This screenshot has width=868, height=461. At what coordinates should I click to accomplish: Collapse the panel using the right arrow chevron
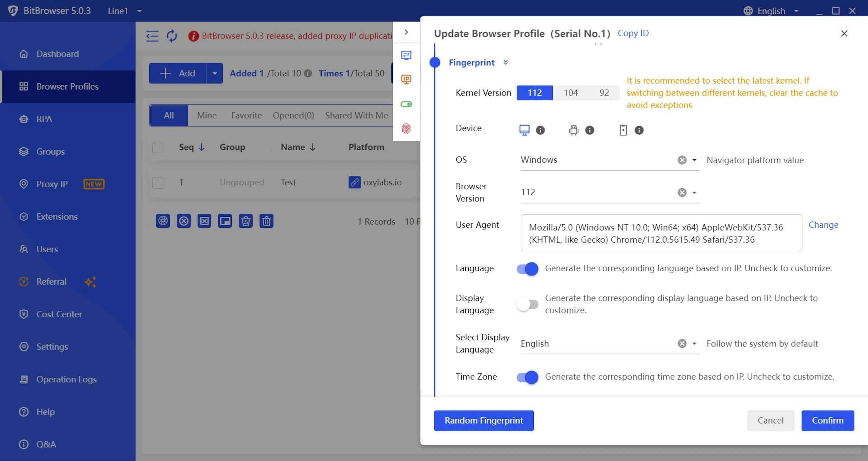coord(406,32)
